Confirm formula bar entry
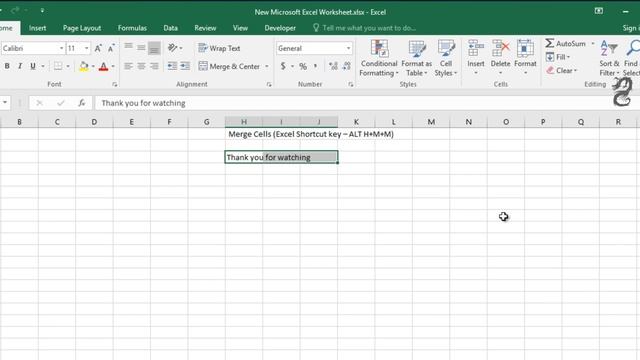The height and width of the screenshot is (360, 640). (60, 103)
